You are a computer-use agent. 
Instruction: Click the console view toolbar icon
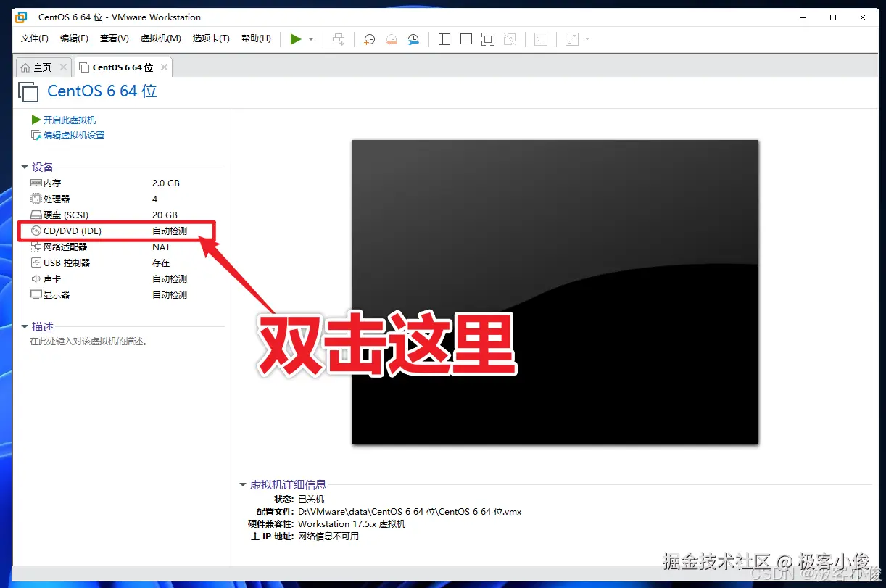coord(541,39)
